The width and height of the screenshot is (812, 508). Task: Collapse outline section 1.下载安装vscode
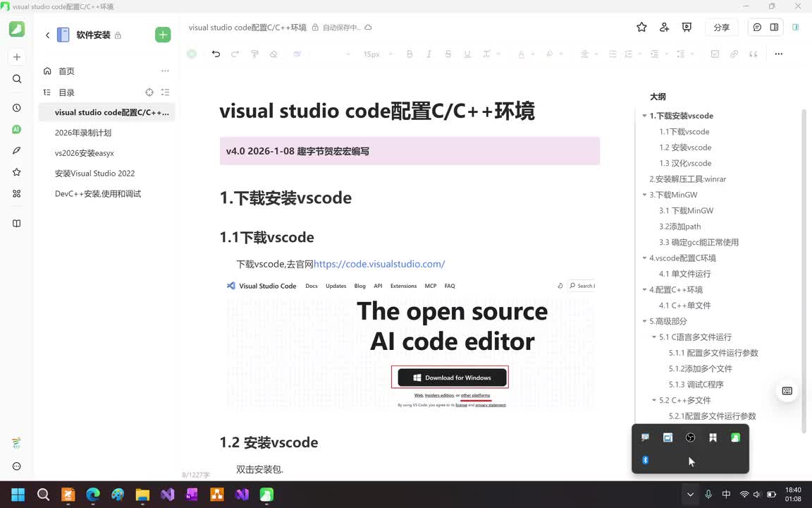coord(644,116)
